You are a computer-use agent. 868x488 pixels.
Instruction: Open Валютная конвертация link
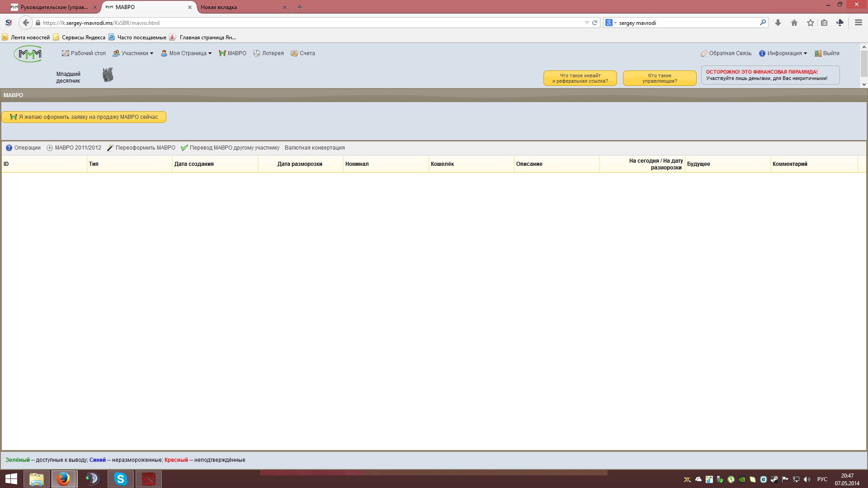tap(315, 148)
